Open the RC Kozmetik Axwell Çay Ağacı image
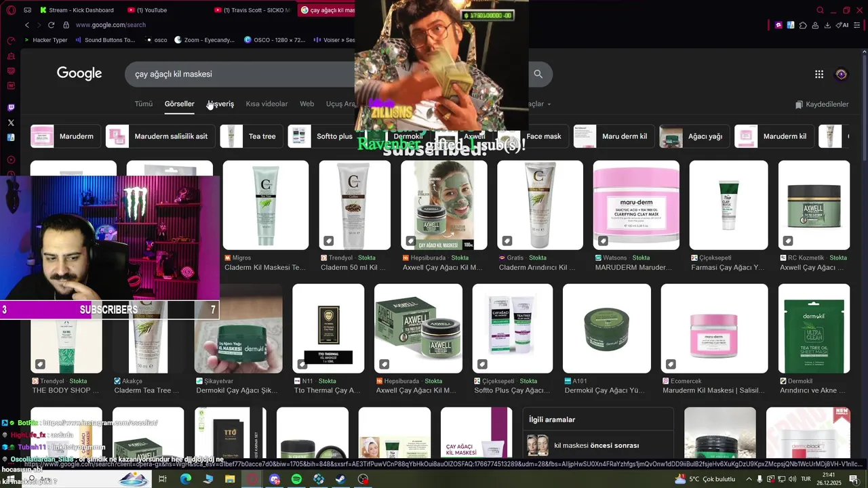Image resolution: width=868 pixels, height=488 pixels. tap(814, 205)
